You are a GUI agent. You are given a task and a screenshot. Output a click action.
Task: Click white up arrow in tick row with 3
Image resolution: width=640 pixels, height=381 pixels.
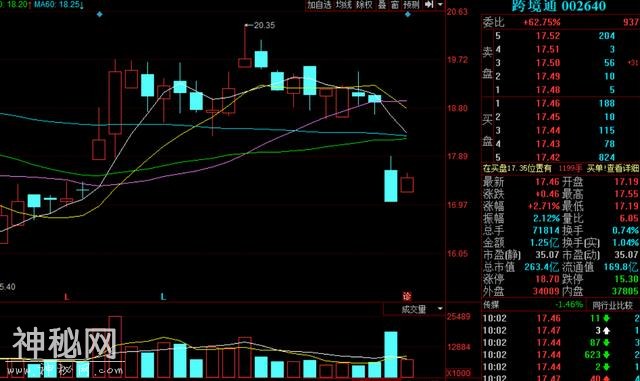click(606, 331)
